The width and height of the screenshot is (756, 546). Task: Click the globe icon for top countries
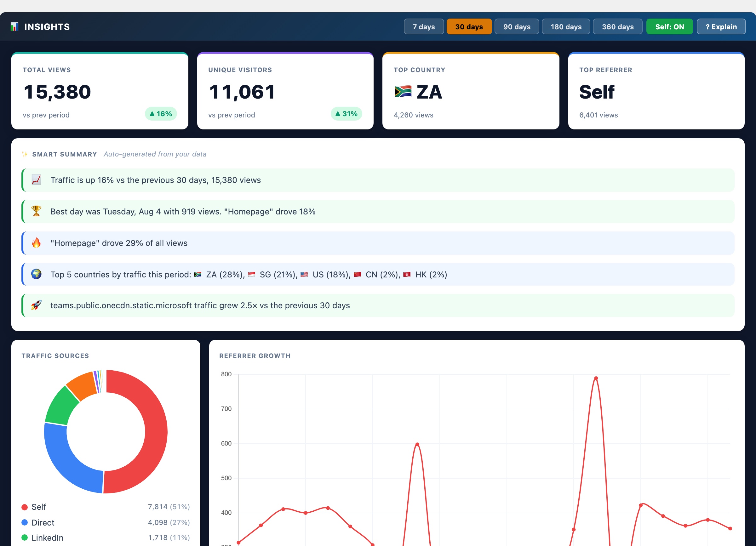(36, 274)
